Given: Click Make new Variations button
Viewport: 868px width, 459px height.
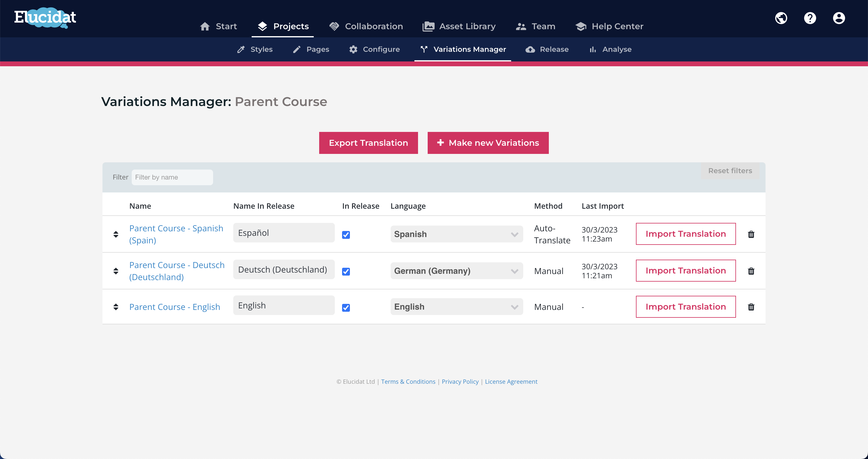Looking at the screenshot, I should (x=488, y=143).
